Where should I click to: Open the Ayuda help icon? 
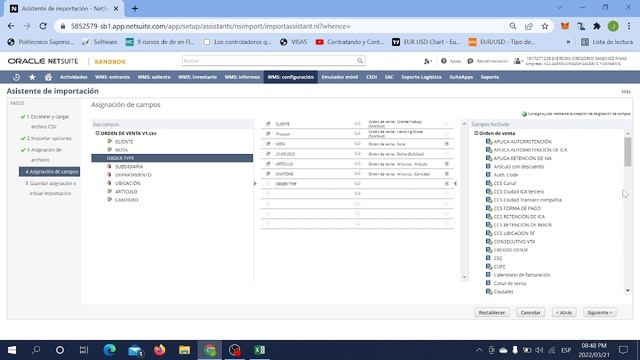click(444, 61)
